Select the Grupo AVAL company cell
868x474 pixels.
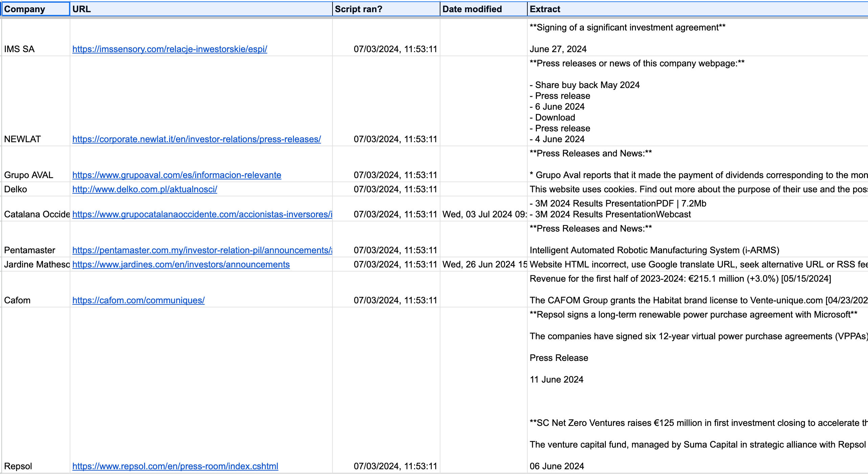pos(36,164)
